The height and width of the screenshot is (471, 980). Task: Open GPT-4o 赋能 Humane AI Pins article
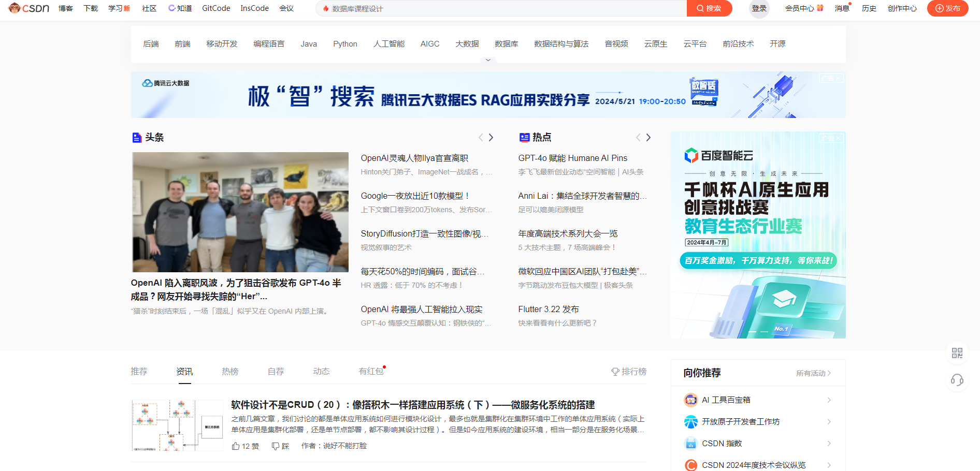(x=572, y=158)
